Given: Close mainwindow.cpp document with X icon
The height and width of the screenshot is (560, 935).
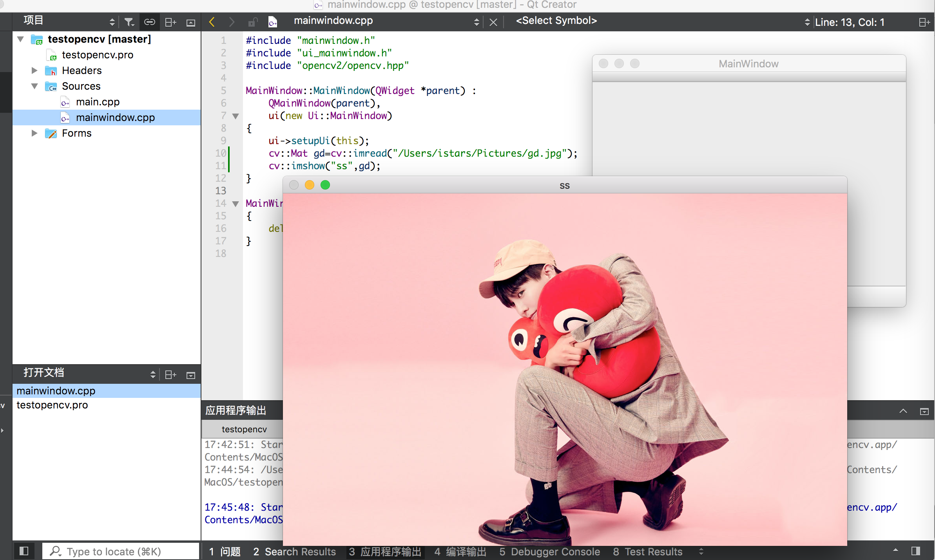Looking at the screenshot, I should click(493, 22).
